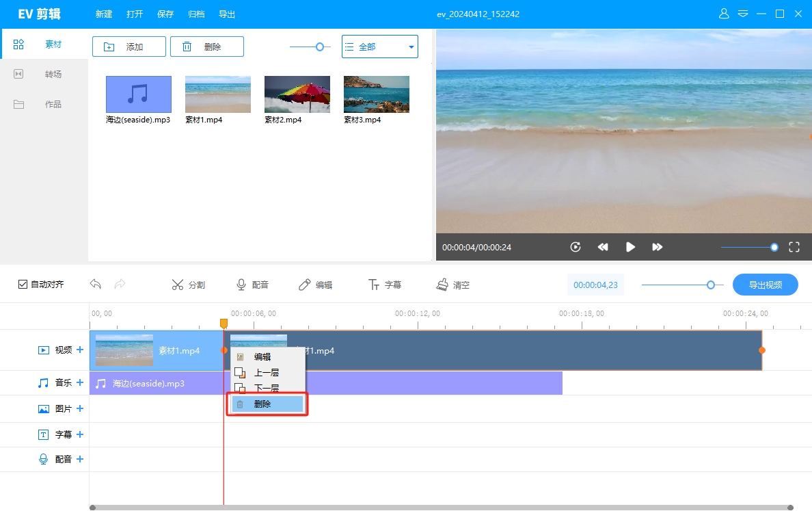Toggle fullscreen preview icon
Image resolution: width=812 pixels, height=511 pixels.
tap(794, 247)
